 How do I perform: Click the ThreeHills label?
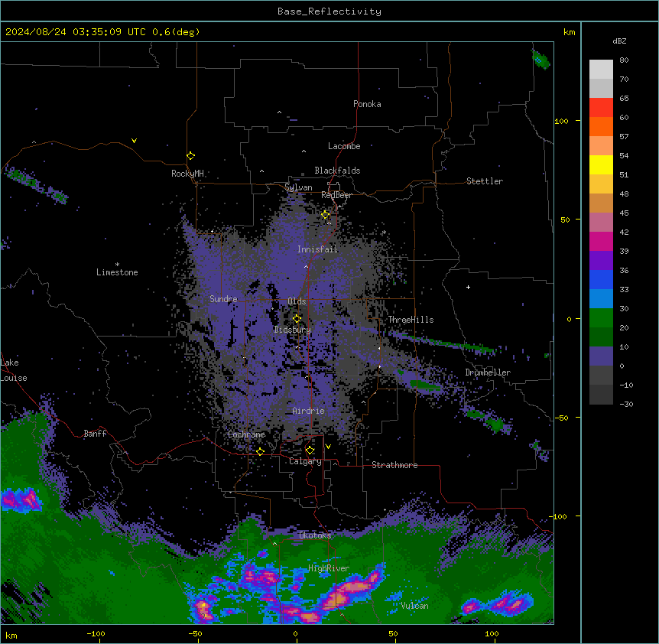pyautogui.click(x=411, y=320)
